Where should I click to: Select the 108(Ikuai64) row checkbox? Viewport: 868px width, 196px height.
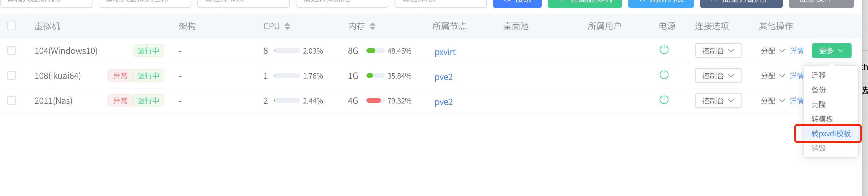pos(12,75)
